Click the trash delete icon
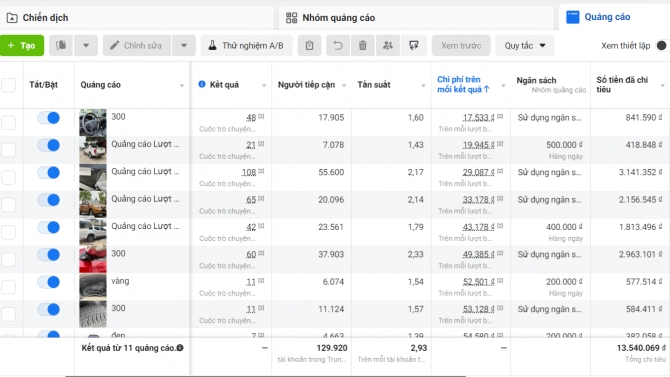The image size is (670, 377). [x=363, y=45]
